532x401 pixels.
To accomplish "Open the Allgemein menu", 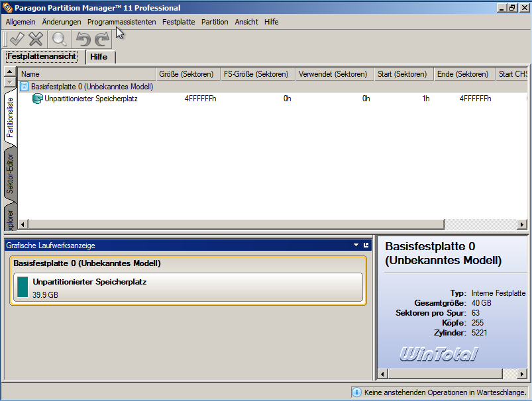I will (x=21, y=22).
